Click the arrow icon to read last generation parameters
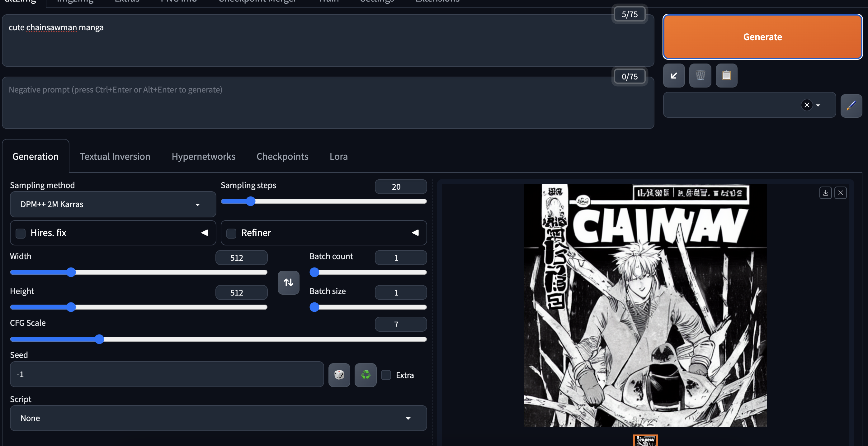Screen dimensions: 868x446 coord(674,75)
